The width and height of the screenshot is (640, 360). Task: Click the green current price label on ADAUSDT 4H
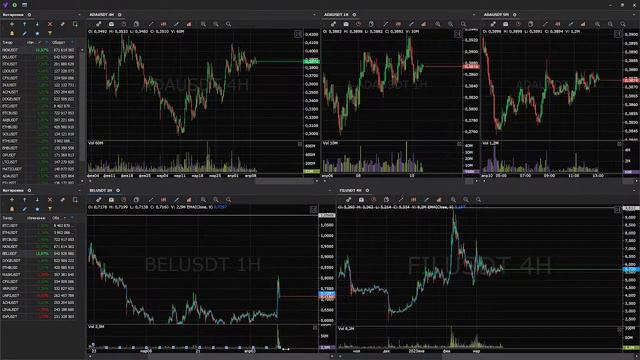[x=311, y=62]
